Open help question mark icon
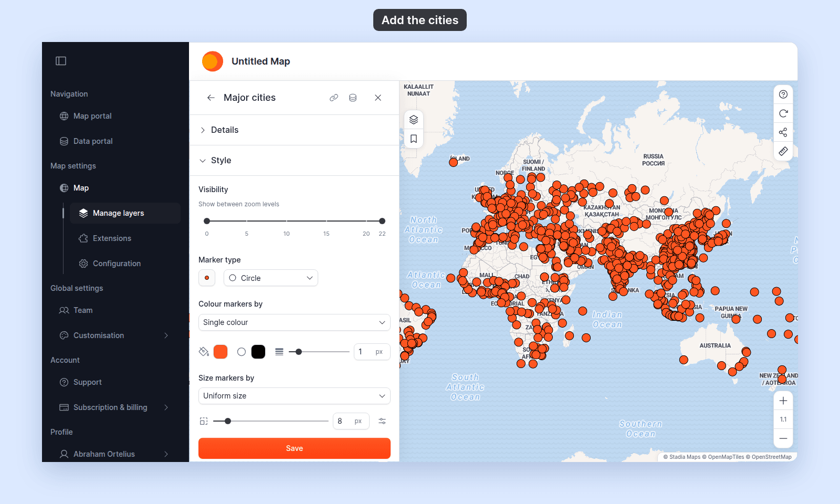Viewport: 840px width, 504px height. (783, 94)
